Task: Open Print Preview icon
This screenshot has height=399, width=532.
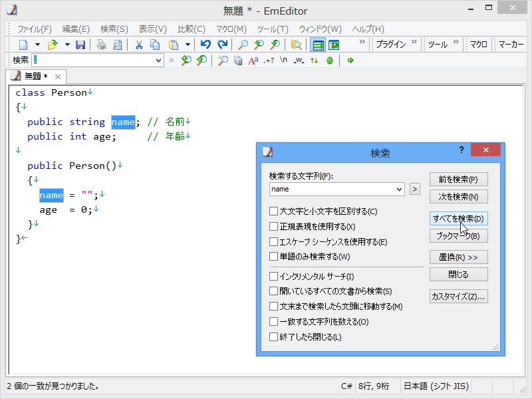Action: coord(118,45)
